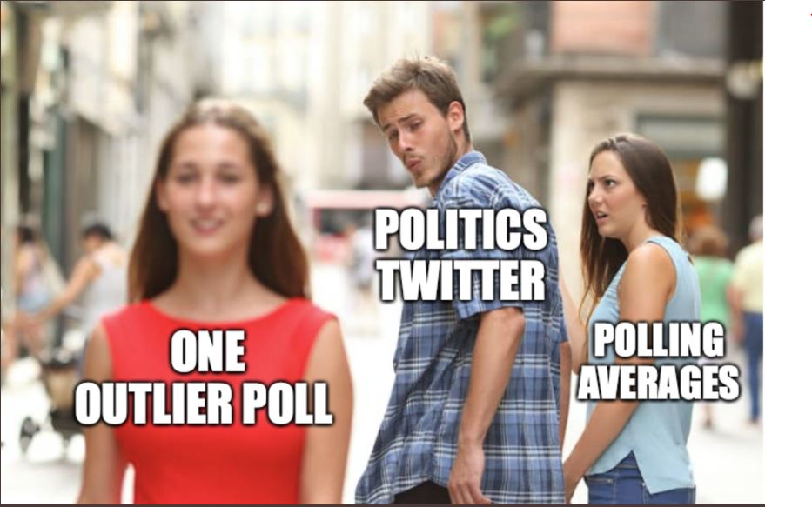Click the "POLLING AVERAGES" caption

(x=658, y=361)
